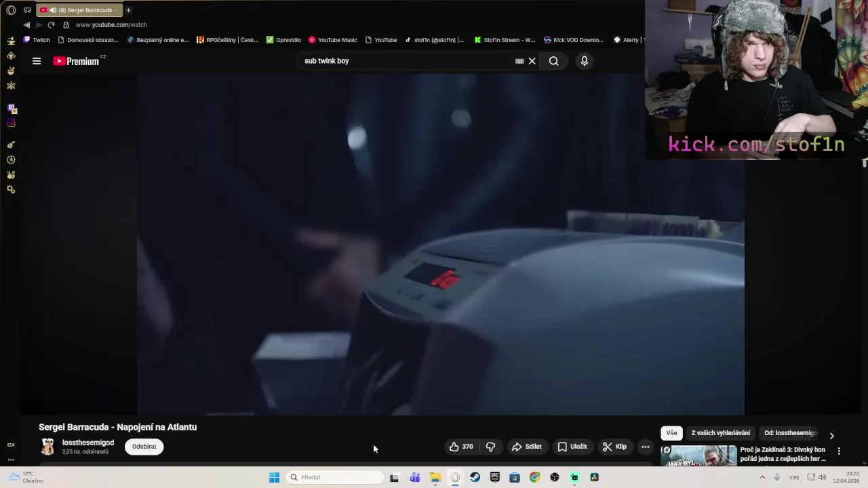Open OBS Studio from the taskbar
868x488 pixels.
click(x=555, y=477)
